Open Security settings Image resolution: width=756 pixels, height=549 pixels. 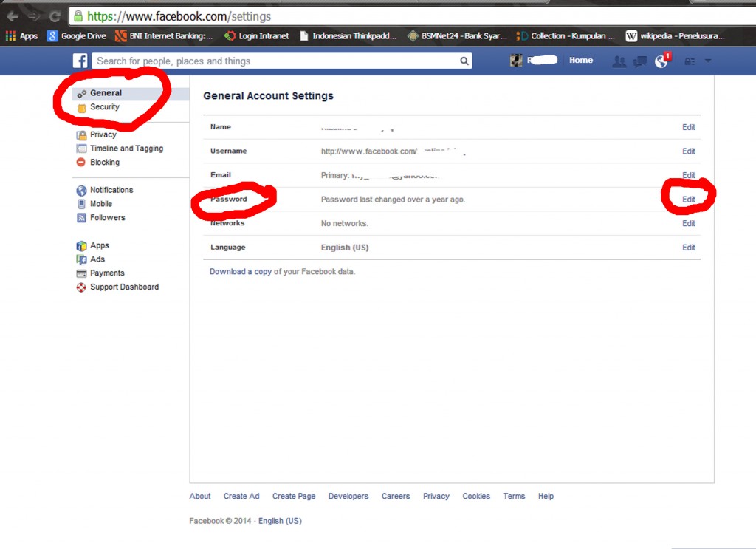point(105,106)
